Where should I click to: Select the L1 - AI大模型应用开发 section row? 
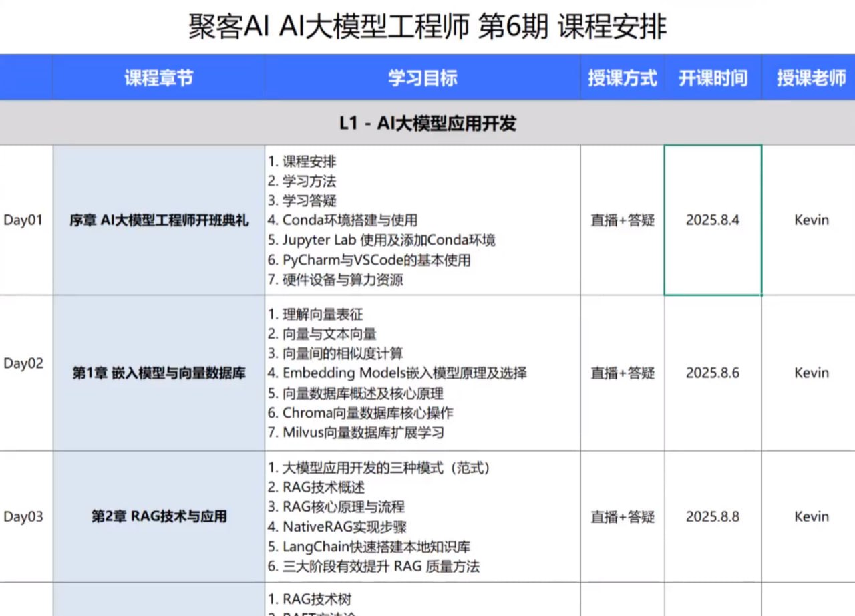[427, 123]
